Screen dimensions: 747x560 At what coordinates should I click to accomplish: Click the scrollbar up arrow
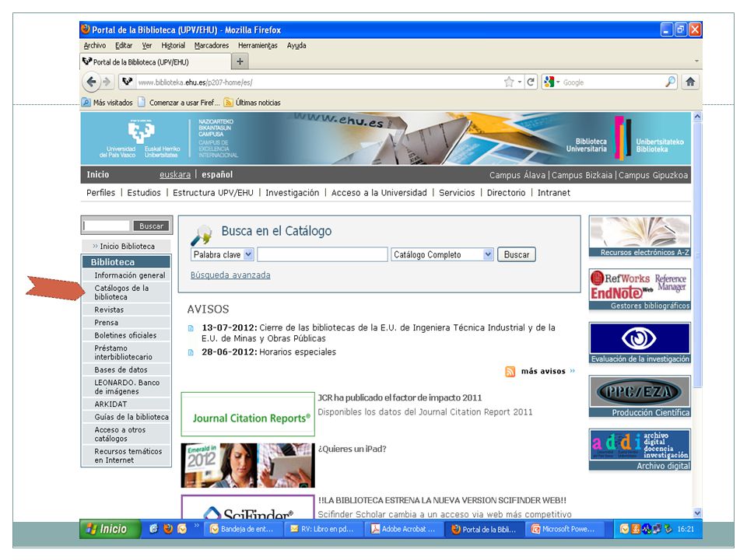(697, 116)
